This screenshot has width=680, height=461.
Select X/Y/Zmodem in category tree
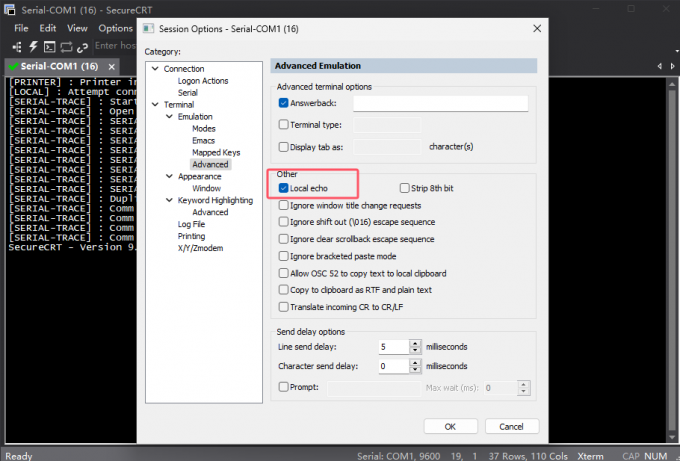(x=200, y=248)
